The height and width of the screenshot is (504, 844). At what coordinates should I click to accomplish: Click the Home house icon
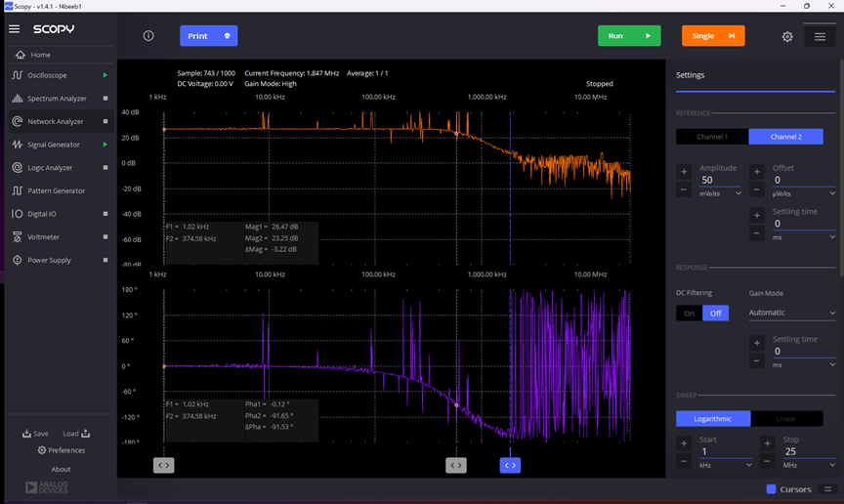point(21,55)
